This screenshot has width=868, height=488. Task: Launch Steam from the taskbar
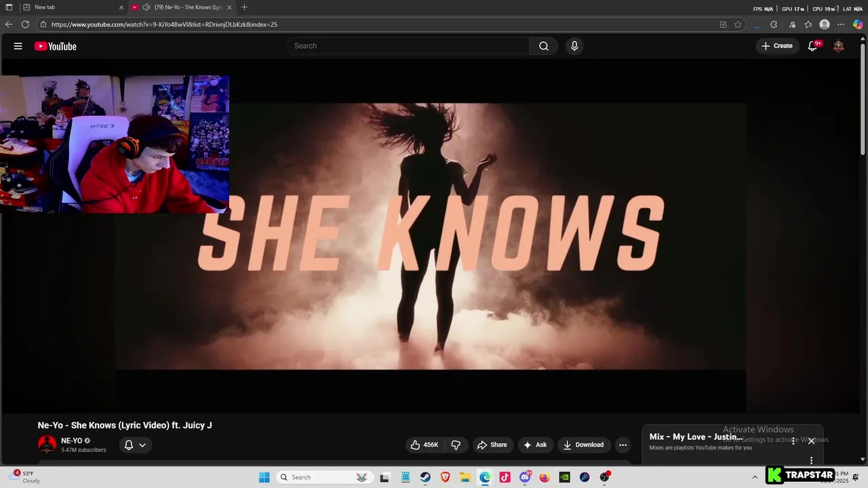[425, 477]
